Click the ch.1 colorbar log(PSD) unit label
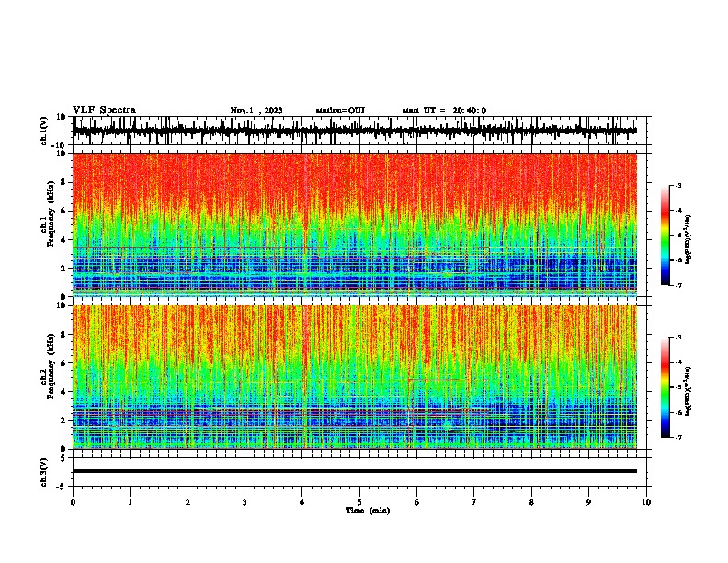 (x=688, y=240)
